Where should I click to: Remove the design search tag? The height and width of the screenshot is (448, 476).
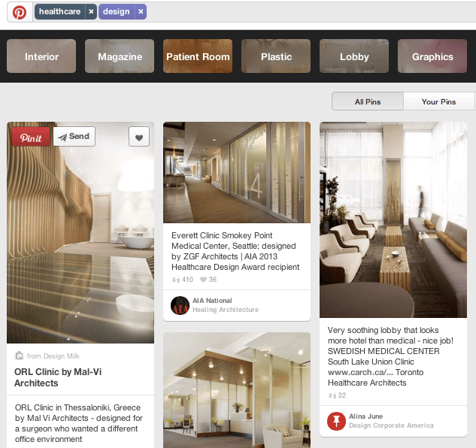pyautogui.click(x=141, y=11)
